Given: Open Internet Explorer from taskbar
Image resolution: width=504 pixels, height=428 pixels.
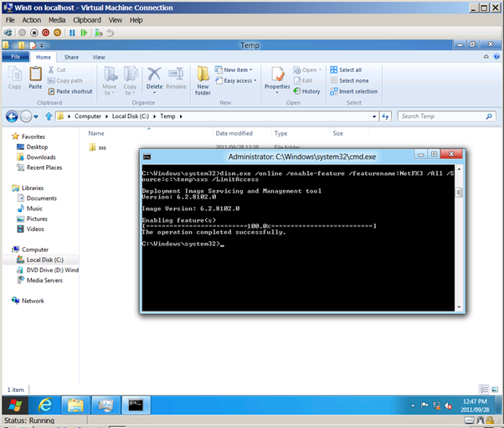Looking at the screenshot, I should (45, 405).
